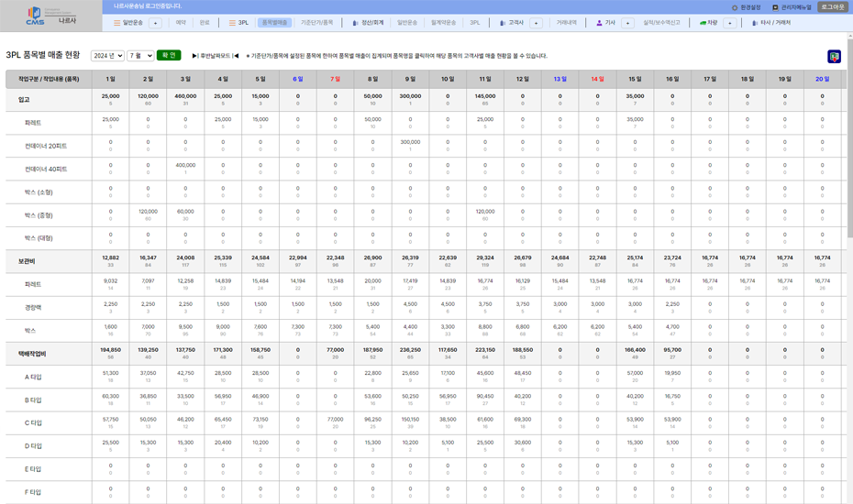Open the 완료 menu item
853x504 pixels.
tap(205, 23)
